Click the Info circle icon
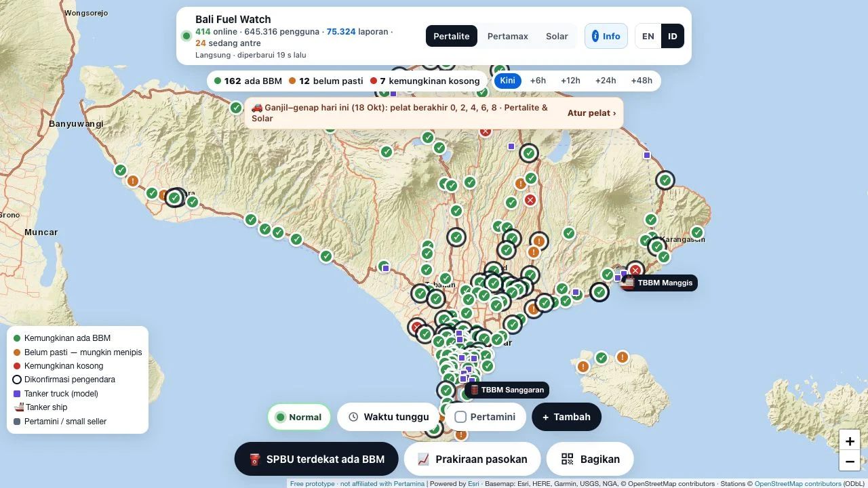Screen dimensions: 868x488 click(595, 36)
